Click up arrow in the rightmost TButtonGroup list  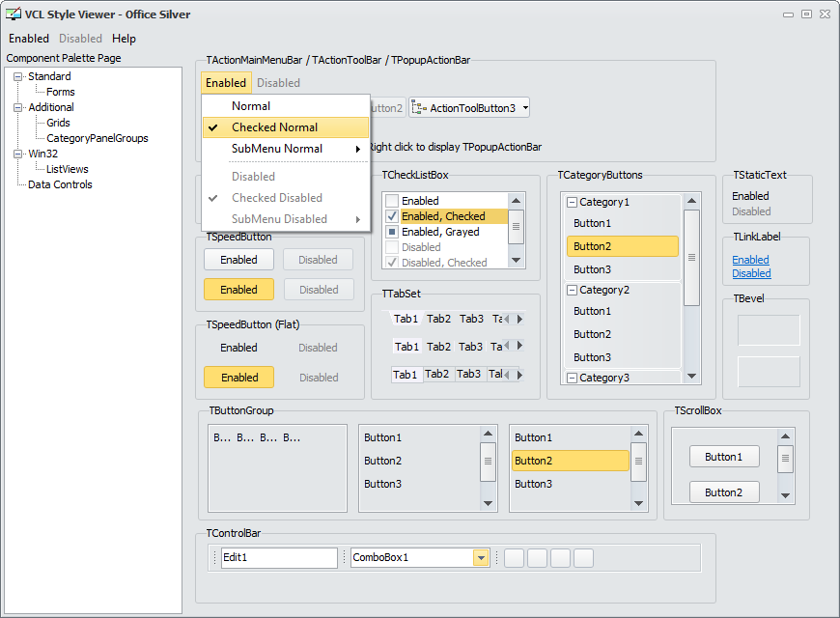click(x=638, y=434)
